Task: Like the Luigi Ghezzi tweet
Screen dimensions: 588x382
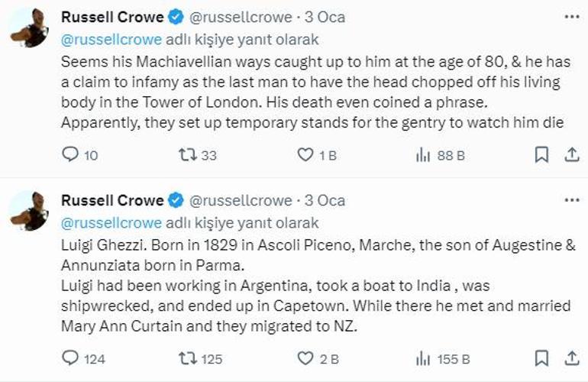Action: pos(305,358)
